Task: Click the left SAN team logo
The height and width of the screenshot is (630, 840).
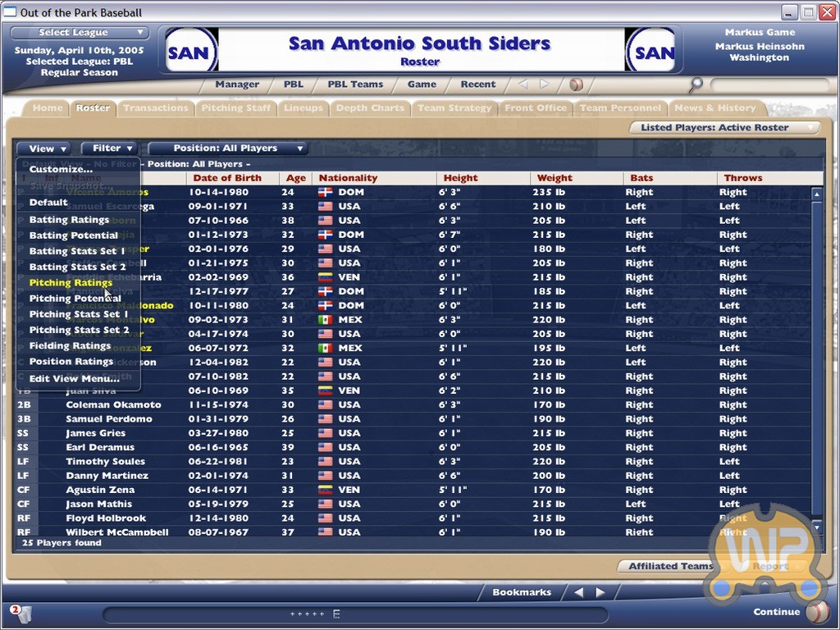Action: (191, 51)
